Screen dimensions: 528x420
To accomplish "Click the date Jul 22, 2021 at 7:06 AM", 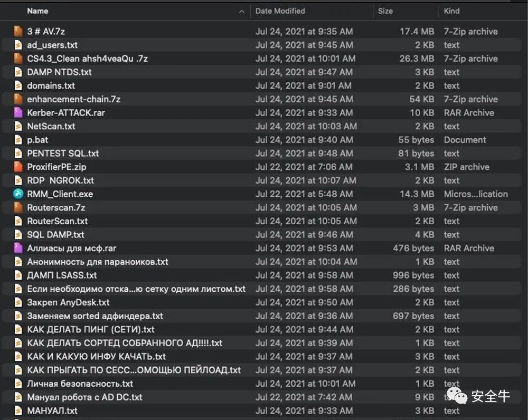I will click(x=304, y=167).
